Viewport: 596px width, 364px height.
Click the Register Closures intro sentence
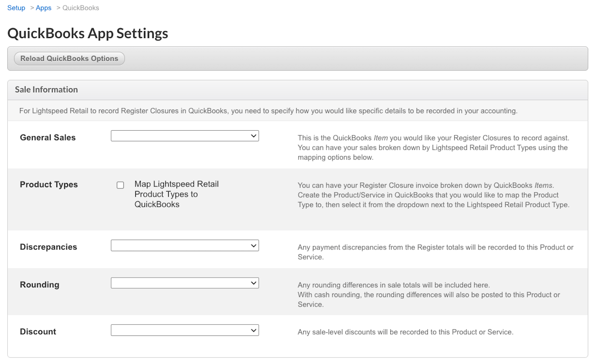pos(268,111)
